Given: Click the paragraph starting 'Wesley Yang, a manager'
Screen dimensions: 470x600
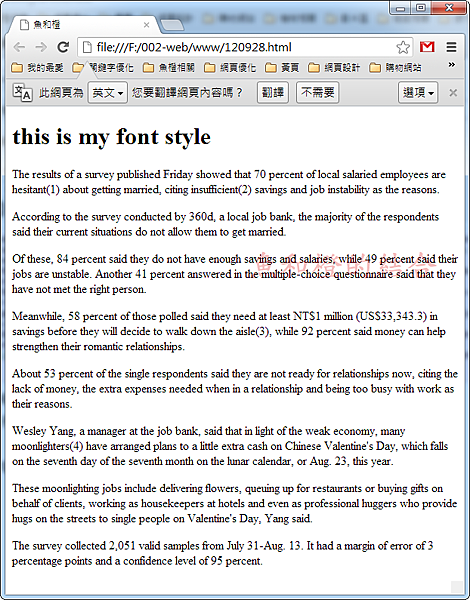Looking at the screenshot, I should [230, 446].
